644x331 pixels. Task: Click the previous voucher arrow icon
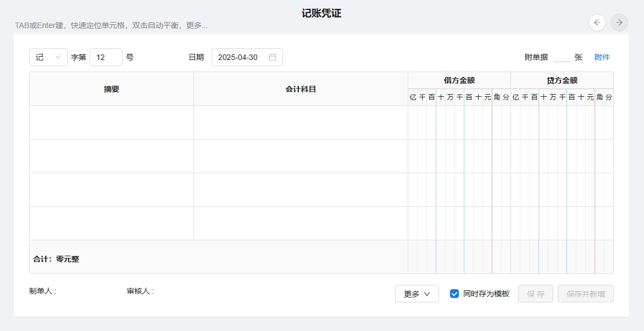597,23
